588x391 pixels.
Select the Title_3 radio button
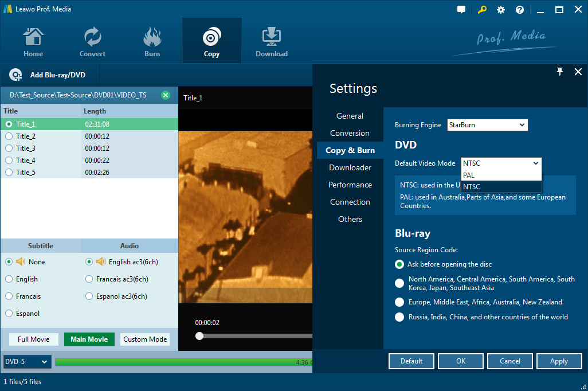point(9,148)
